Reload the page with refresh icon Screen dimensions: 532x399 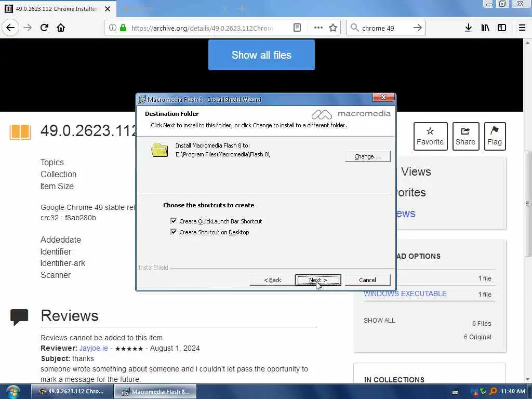click(x=44, y=28)
